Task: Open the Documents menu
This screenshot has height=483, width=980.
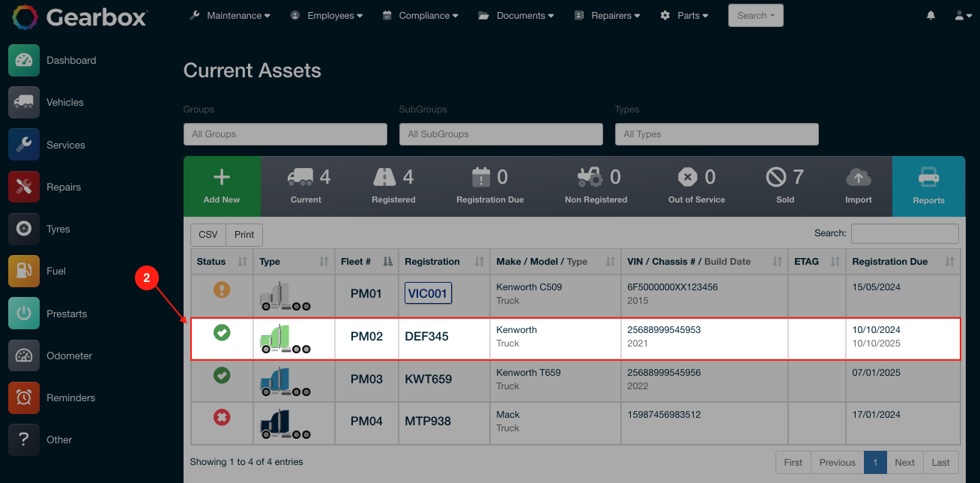Action: click(x=516, y=15)
